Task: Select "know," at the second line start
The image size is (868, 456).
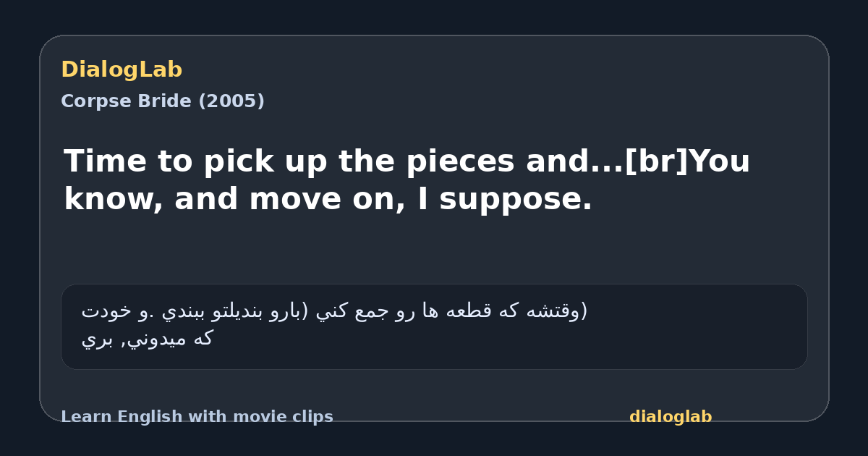Action: (x=114, y=199)
